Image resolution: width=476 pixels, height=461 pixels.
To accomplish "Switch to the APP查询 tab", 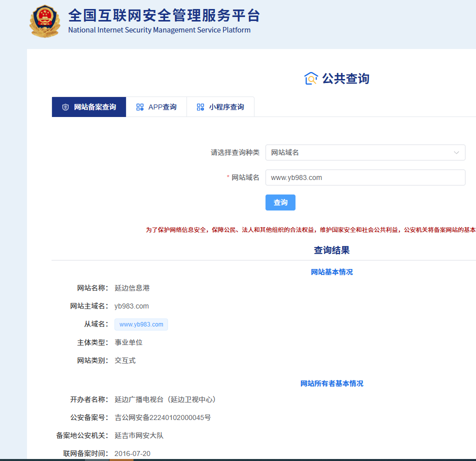I will (156, 107).
